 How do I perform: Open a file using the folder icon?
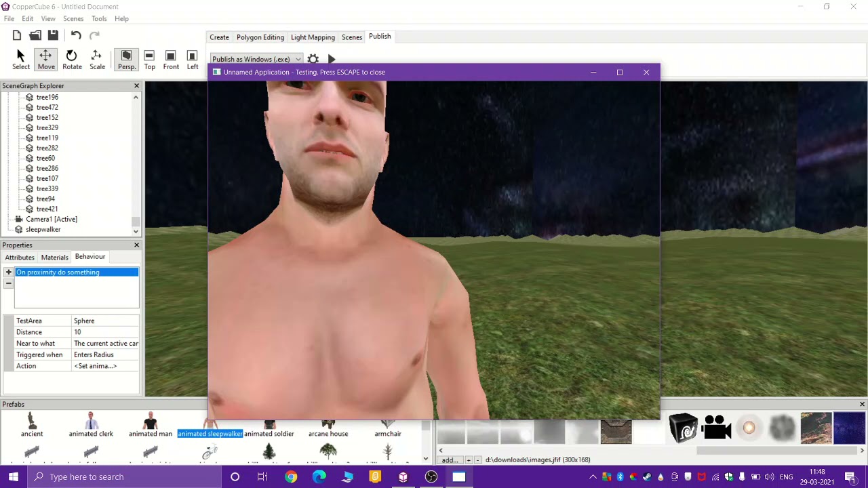point(35,35)
